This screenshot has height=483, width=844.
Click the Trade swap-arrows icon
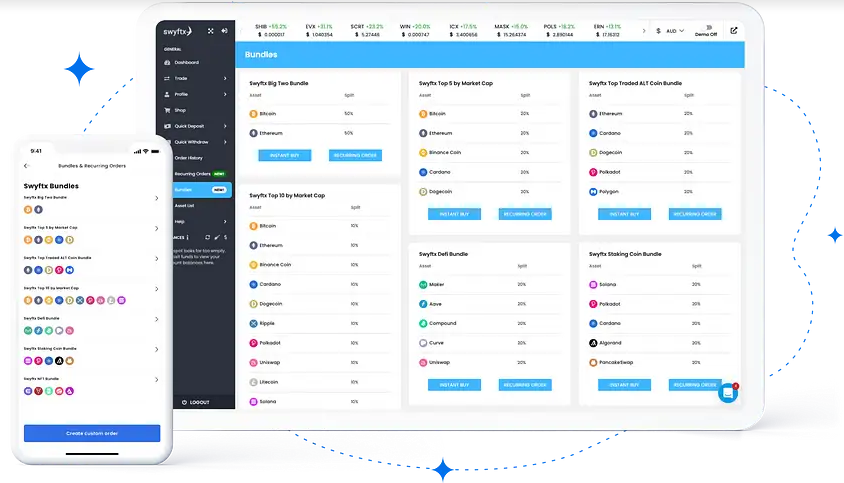click(167, 79)
